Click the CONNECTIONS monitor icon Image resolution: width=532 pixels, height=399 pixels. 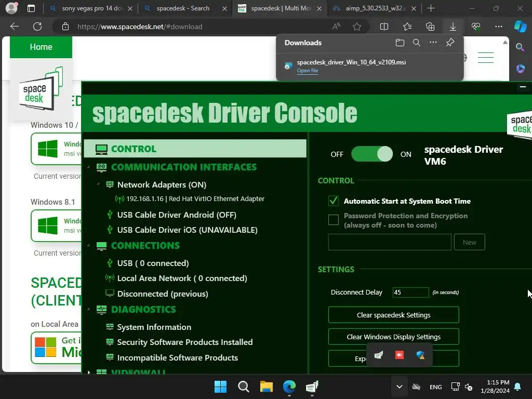coord(101,246)
